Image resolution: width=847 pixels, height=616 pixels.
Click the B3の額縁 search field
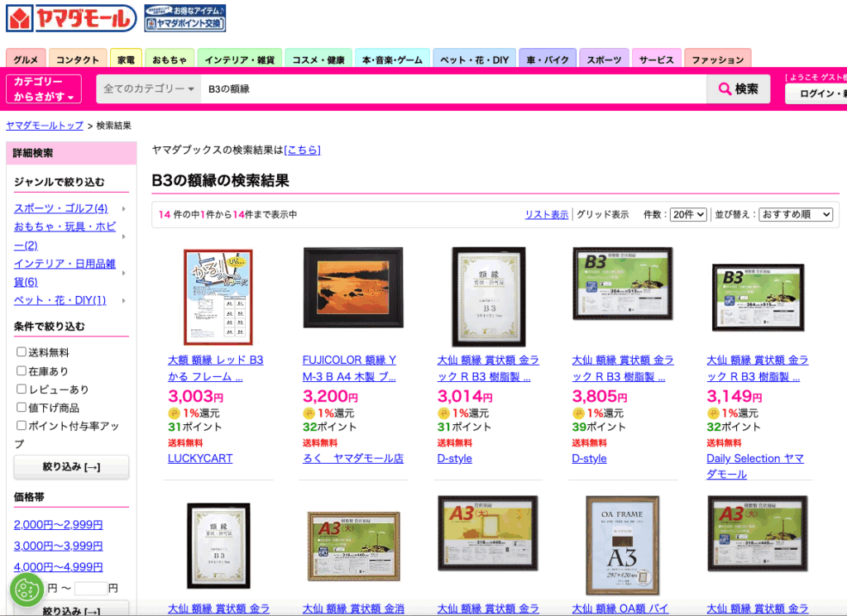coord(453,89)
